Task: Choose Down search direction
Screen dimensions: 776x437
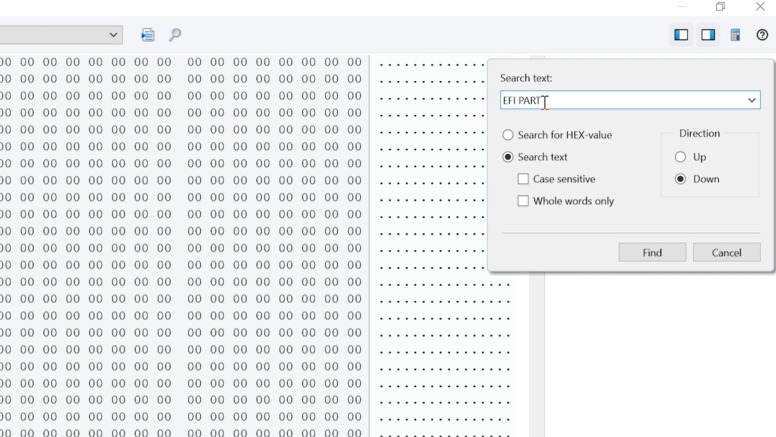Action: (x=680, y=179)
